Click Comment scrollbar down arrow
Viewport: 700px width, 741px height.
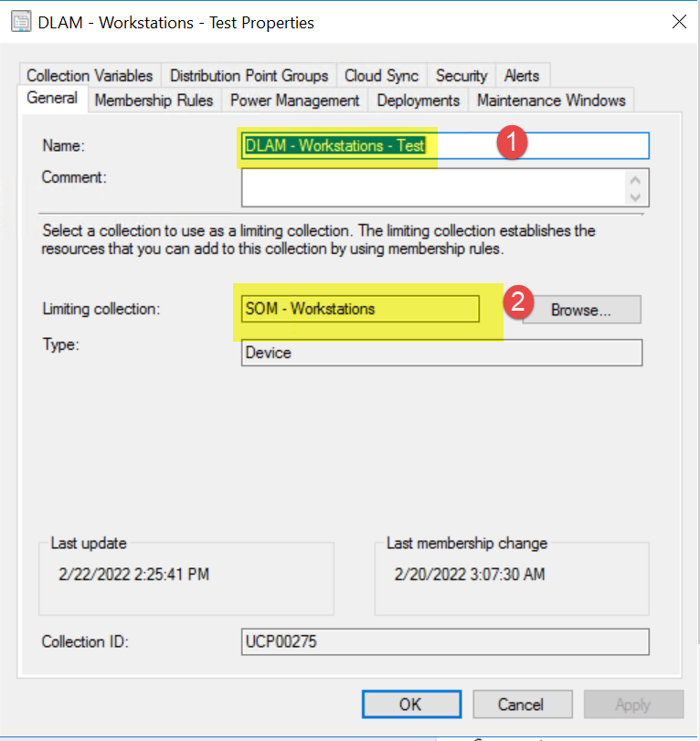tap(636, 197)
